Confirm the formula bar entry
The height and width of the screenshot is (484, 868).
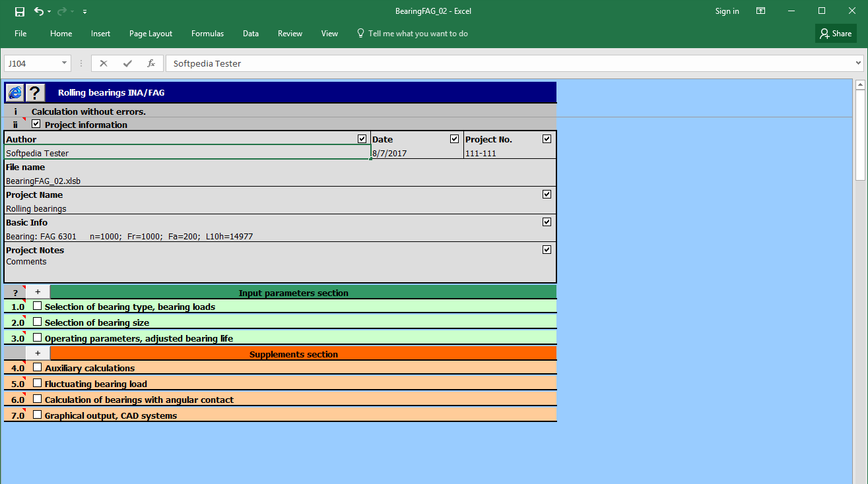[x=127, y=63]
